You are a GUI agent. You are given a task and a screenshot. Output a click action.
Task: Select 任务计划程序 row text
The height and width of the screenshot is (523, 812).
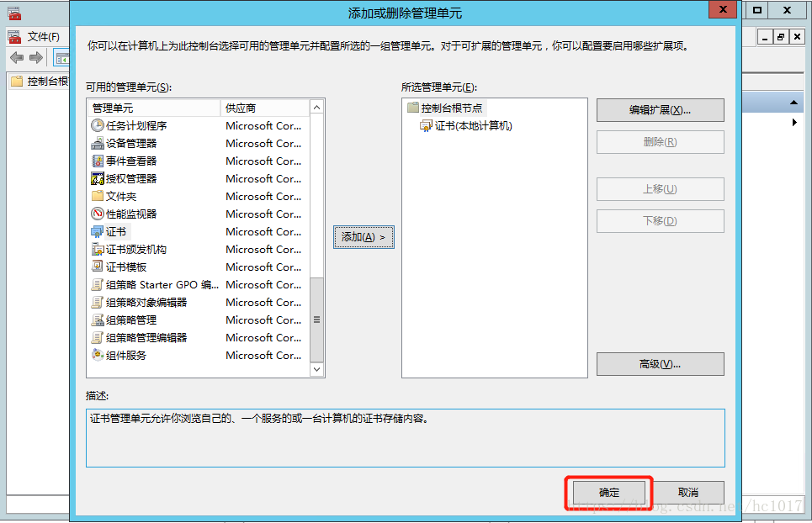coord(136,126)
